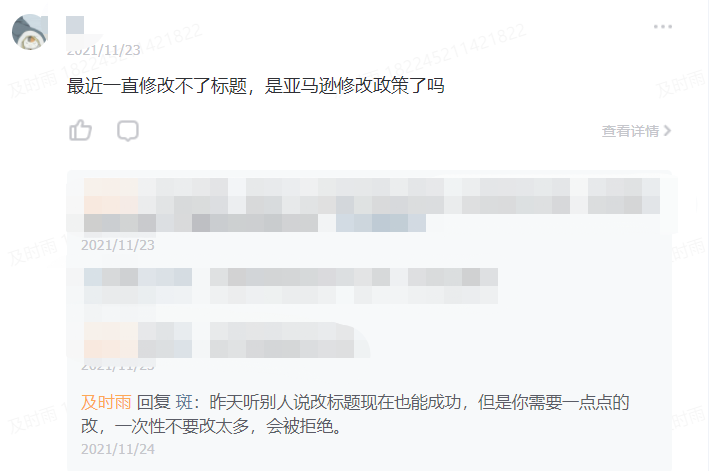709x471 pixels.
Task: Open blurred orange username in third comment
Action: pos(111,340)
